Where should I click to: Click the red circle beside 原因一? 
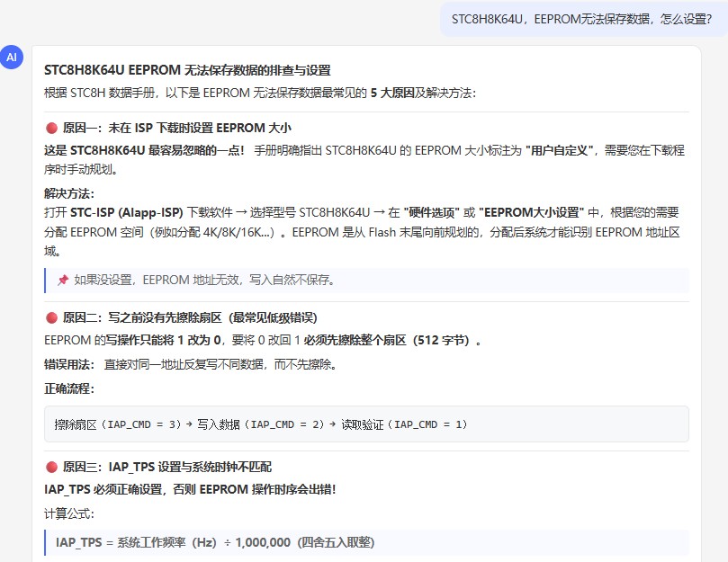51,128
